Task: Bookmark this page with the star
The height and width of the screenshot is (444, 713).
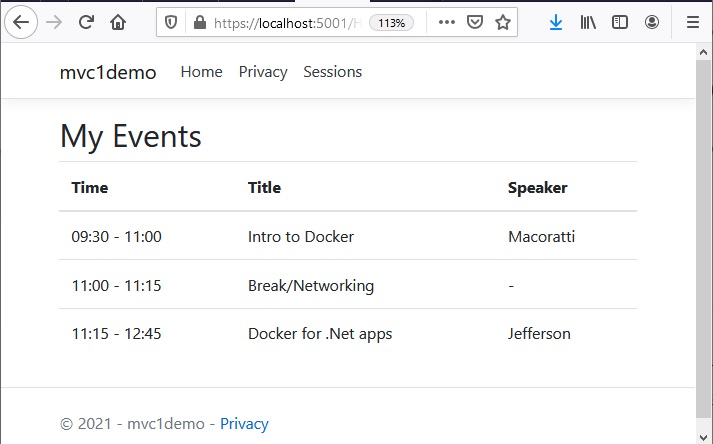Action: [x=503, y=22]
